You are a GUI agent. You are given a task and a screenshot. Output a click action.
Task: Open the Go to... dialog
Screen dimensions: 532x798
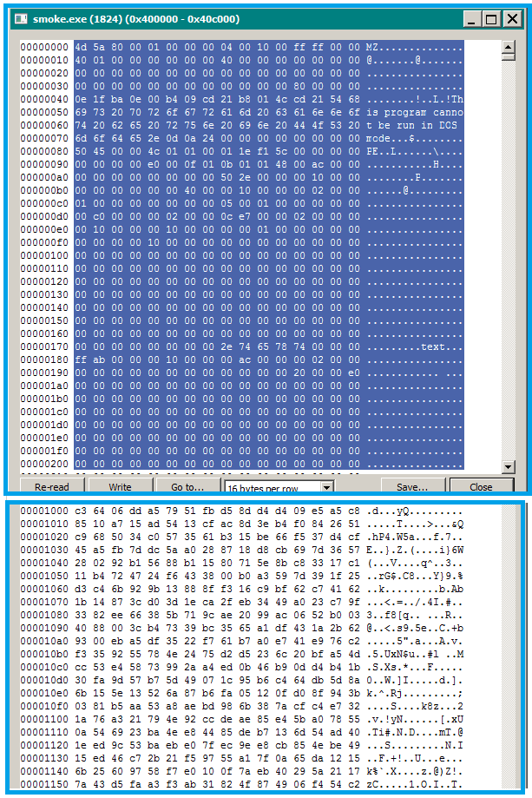[187, 487]
